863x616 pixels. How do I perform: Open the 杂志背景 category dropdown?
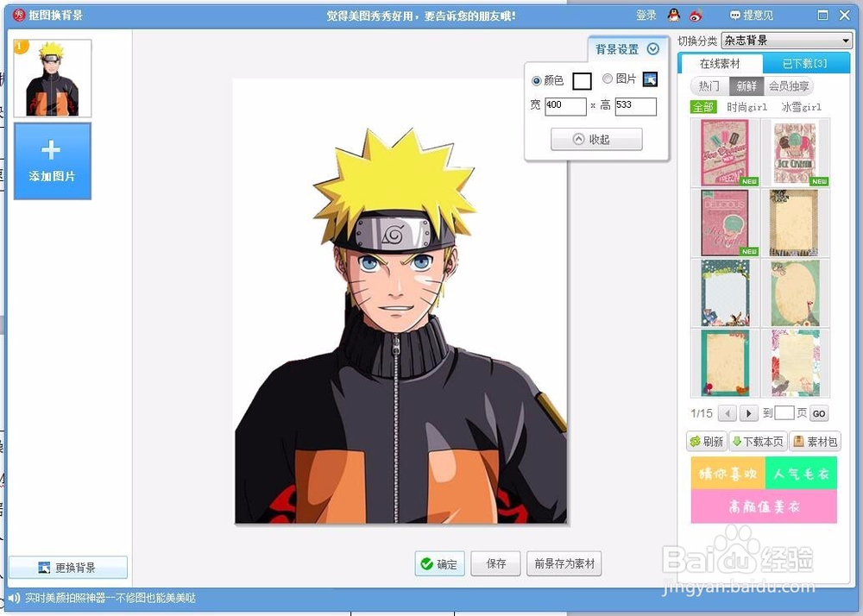(x=786, y=41)
